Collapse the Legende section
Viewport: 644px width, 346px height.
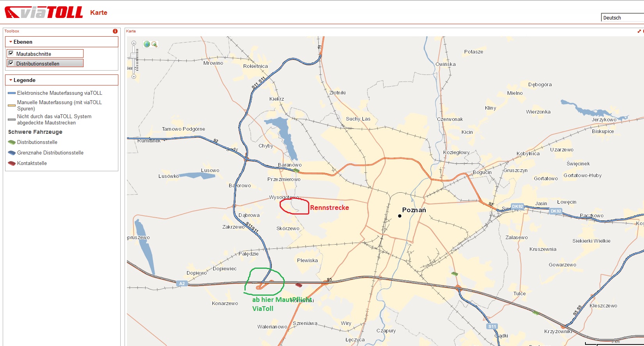(11, 80)
